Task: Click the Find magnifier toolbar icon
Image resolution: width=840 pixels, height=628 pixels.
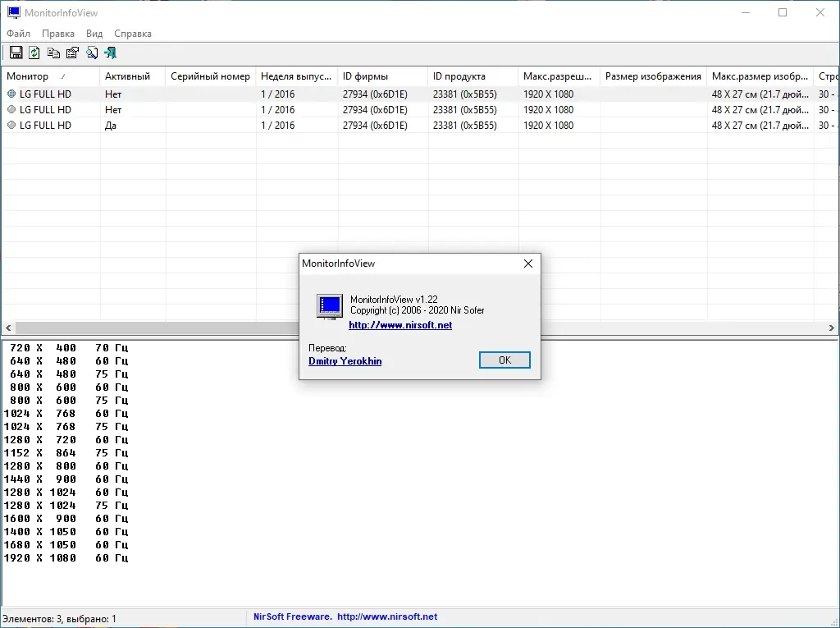Action: coord(92,53)
